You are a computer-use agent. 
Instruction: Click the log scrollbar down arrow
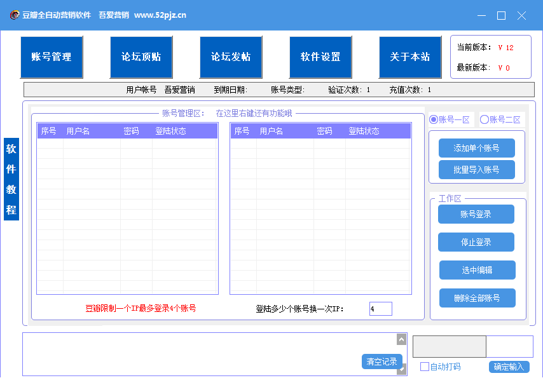coord(401,369)
